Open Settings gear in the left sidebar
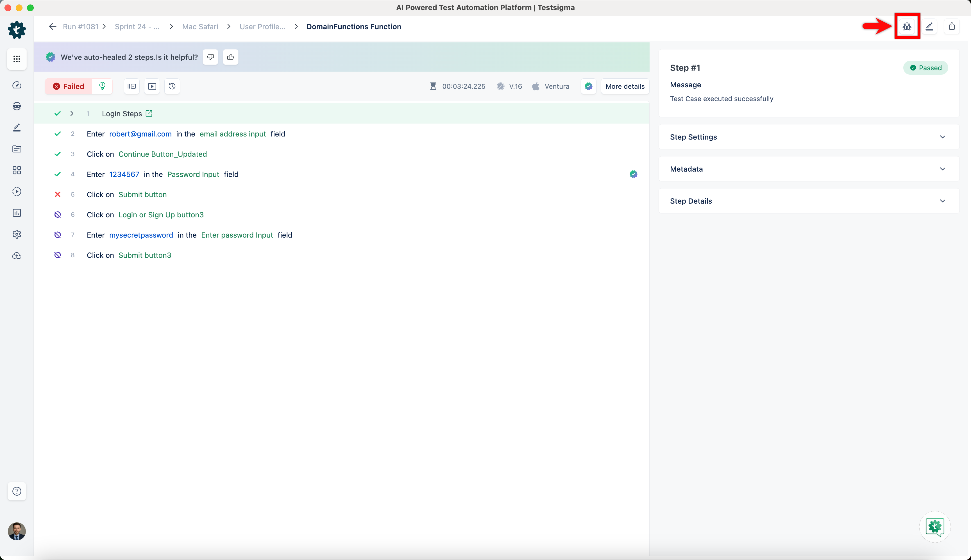This screenshot has width=971, height=560. pos(17,234)
